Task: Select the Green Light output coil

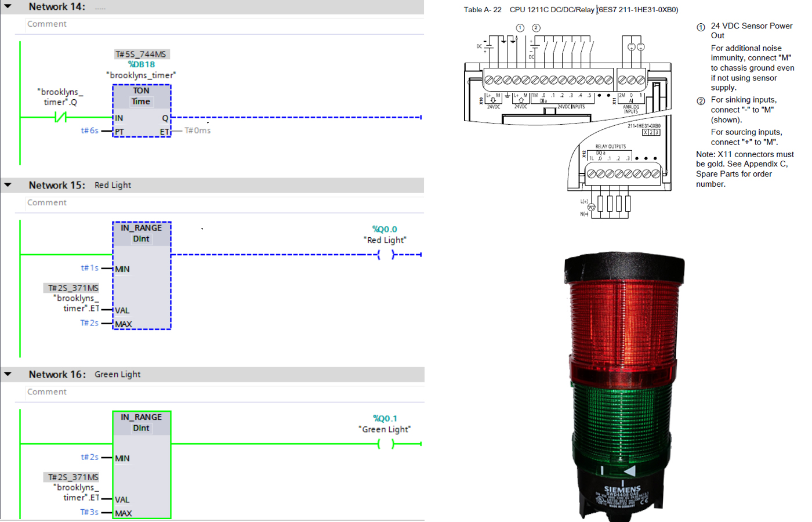Action: [386, 444]
